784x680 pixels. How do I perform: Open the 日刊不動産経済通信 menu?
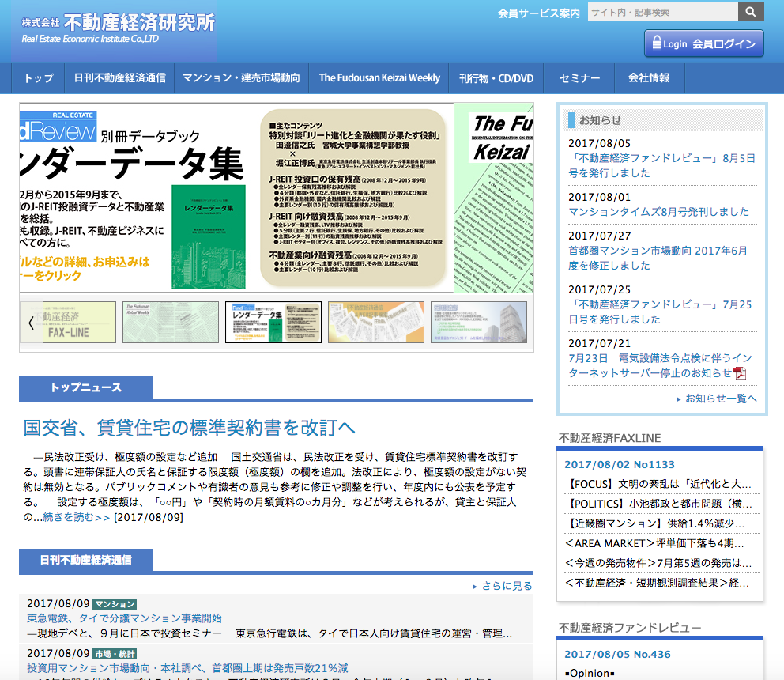click(x=119, y=78)
